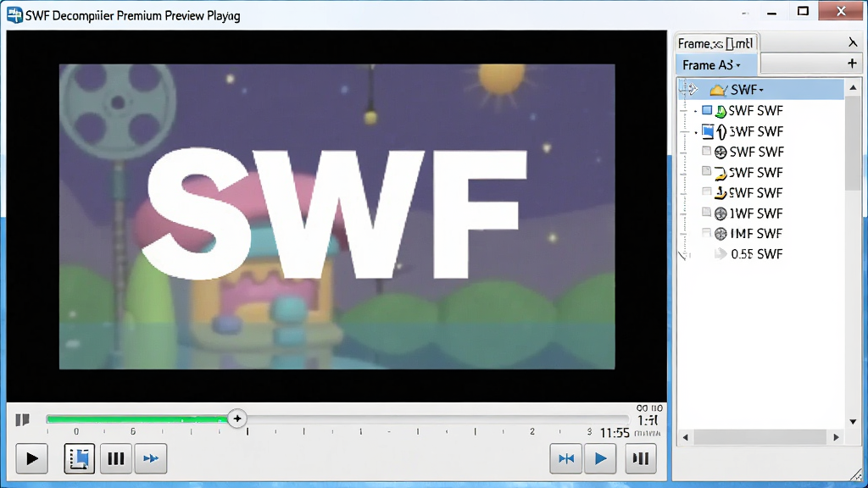868x488 pixels.
Task: Select the 1WF SWF row text
Action: 756,213
